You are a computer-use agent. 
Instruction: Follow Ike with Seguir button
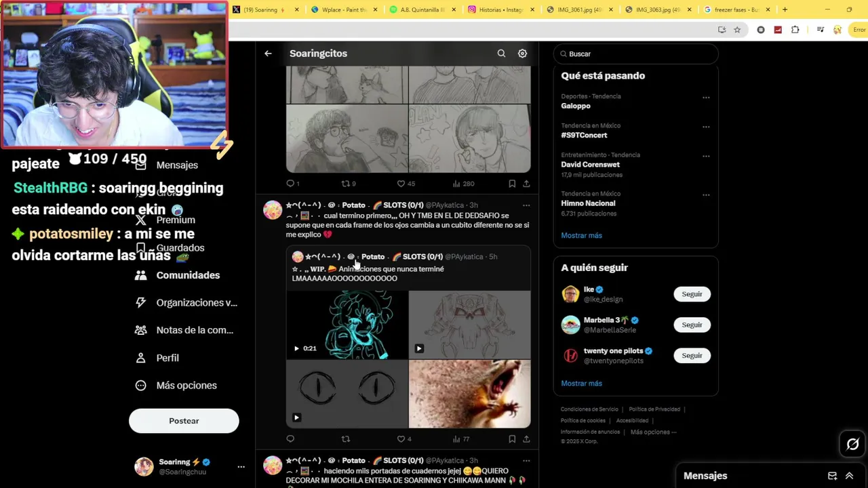coord(692,294)
